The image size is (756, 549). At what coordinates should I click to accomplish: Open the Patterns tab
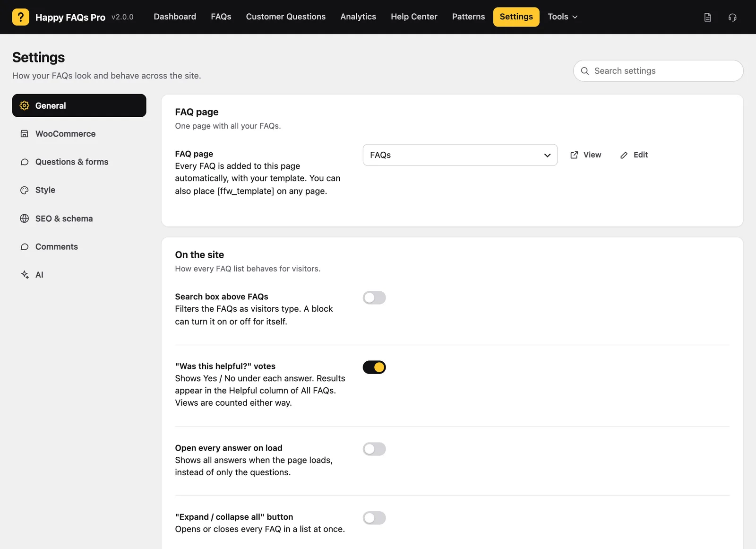468,17
